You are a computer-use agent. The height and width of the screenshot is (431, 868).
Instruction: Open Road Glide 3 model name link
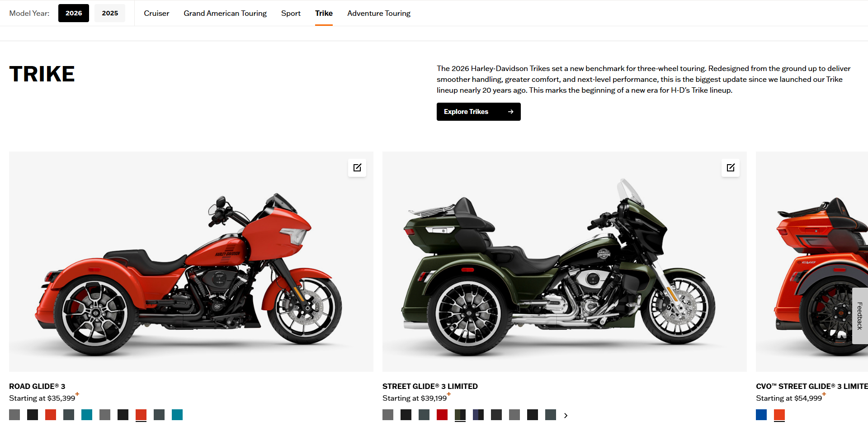click(37, 386)
